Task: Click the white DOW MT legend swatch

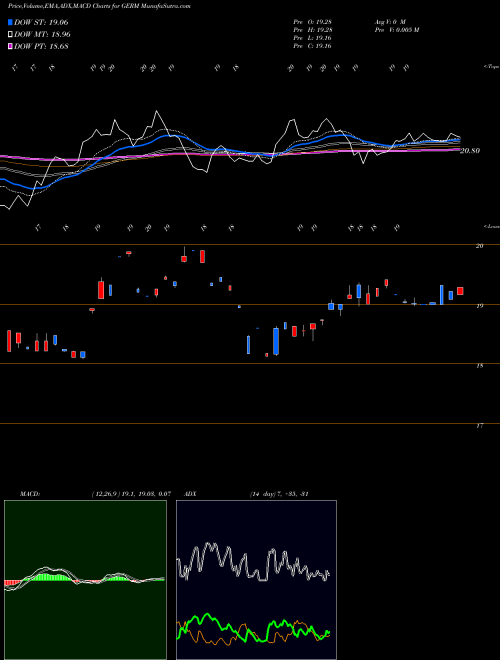Action: [x=10, y=35]
